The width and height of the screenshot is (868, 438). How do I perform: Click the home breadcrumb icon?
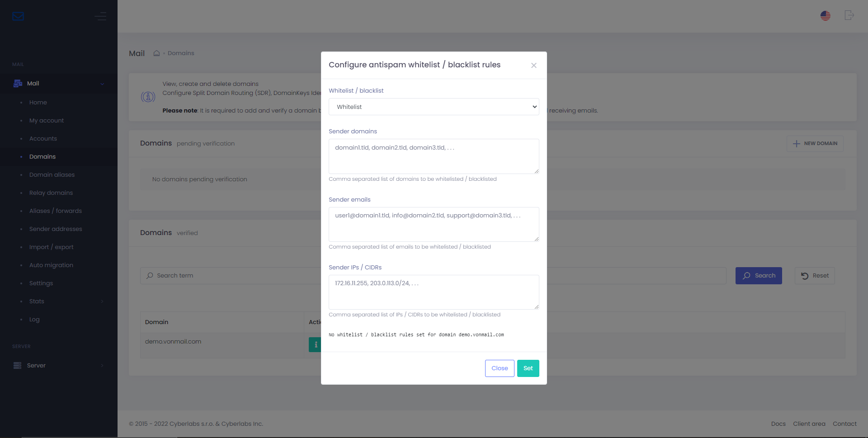click(156, 53)
